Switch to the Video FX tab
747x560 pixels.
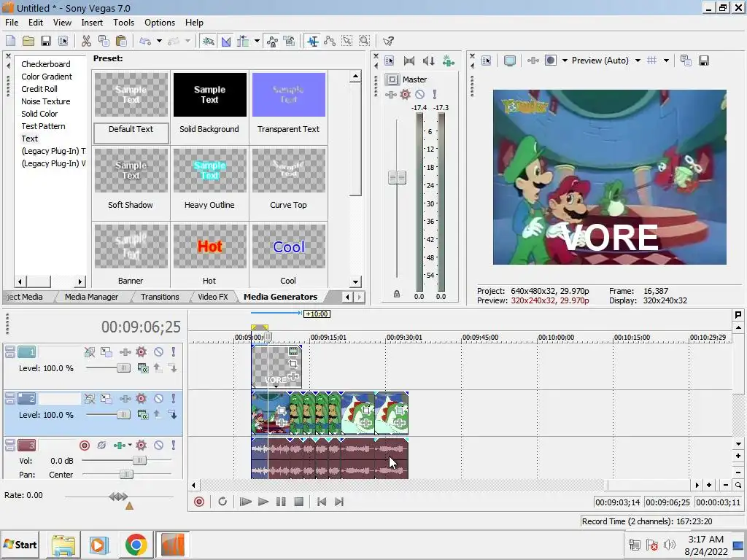pos(212,297)
